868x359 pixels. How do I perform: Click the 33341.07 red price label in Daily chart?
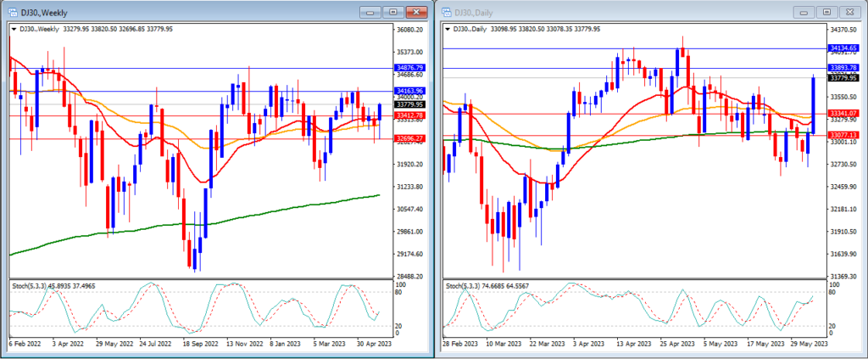point(843,113)
